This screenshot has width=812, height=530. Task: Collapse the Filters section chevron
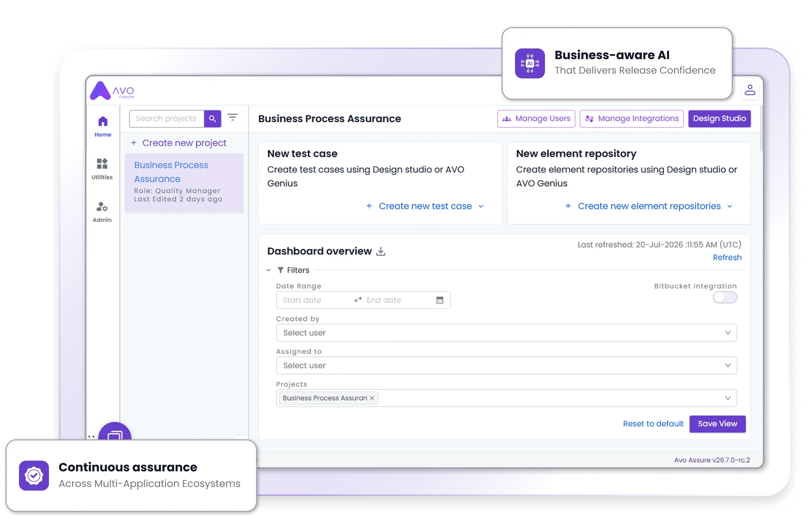pyautogui.click(x=268, y=270)
